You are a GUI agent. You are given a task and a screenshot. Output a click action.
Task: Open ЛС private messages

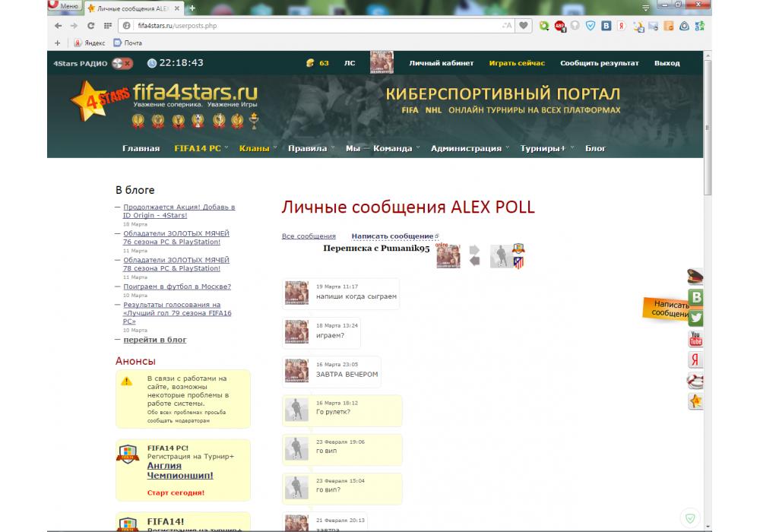click(x=350, y=63)
